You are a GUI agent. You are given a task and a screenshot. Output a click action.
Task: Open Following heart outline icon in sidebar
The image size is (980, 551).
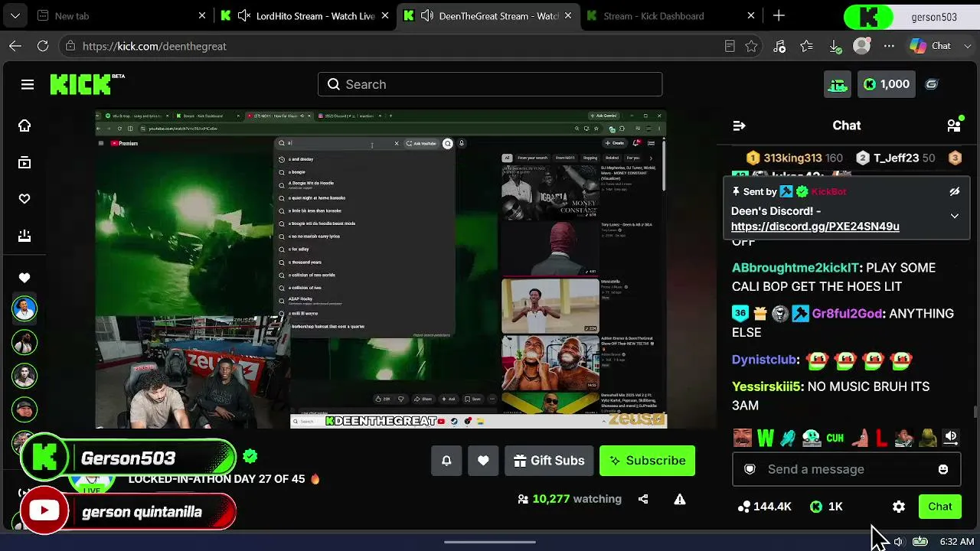coord(24,199)
